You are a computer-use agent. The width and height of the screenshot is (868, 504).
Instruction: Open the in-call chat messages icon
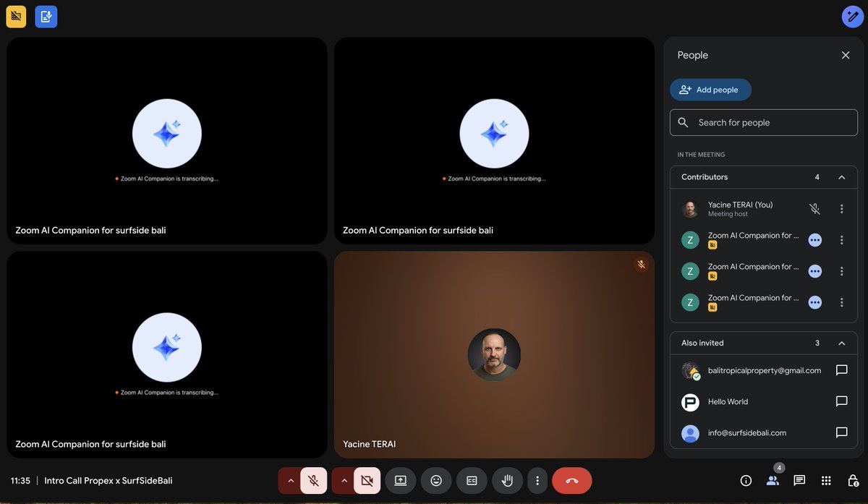799,481
